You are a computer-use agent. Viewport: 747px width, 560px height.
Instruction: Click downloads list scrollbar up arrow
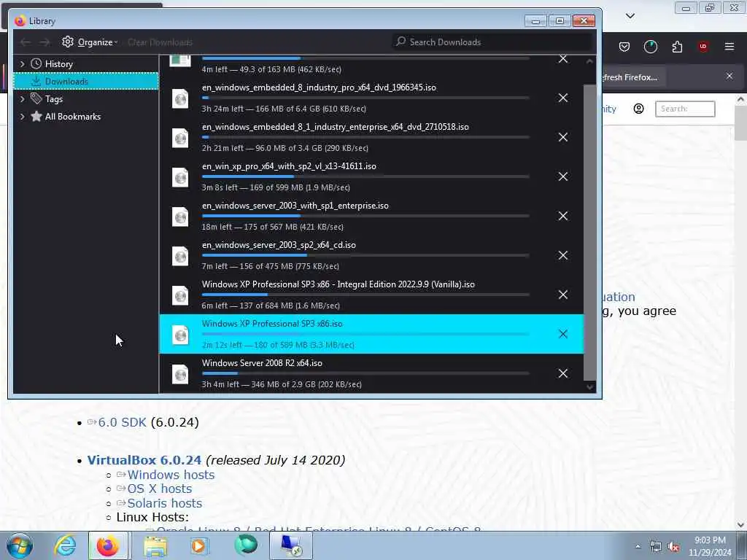point(589,61)
